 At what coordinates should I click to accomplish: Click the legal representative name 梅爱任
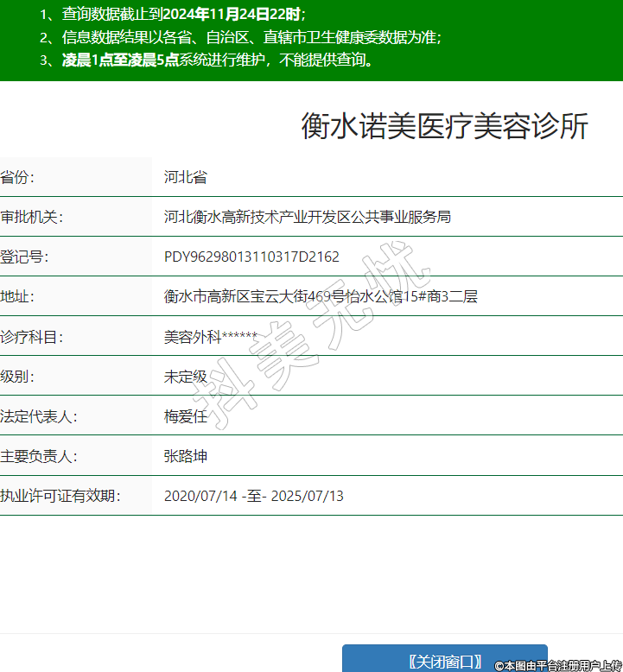pyautogui.click(x=186, y=416)
